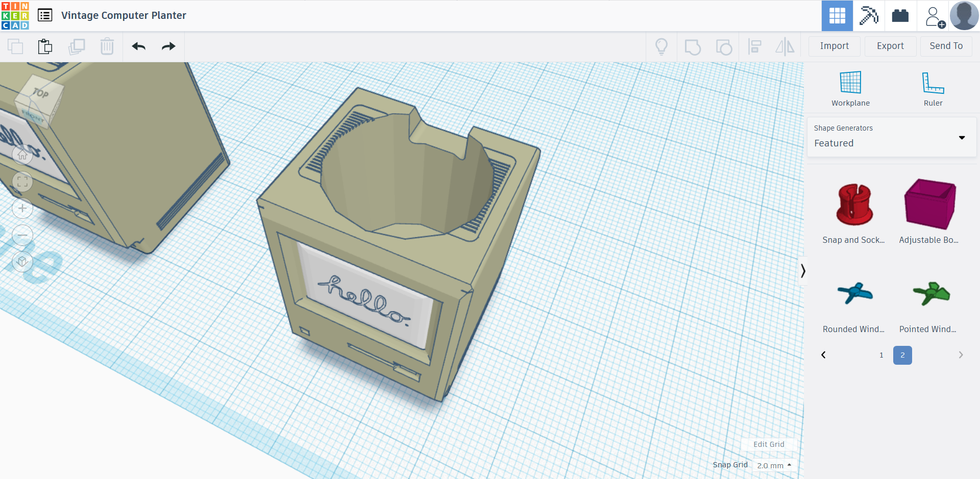The width and height of the screenshot is (980, 479).
Task: Open the Shape Generators Featured dropdown
Action: tap(892, 137)
